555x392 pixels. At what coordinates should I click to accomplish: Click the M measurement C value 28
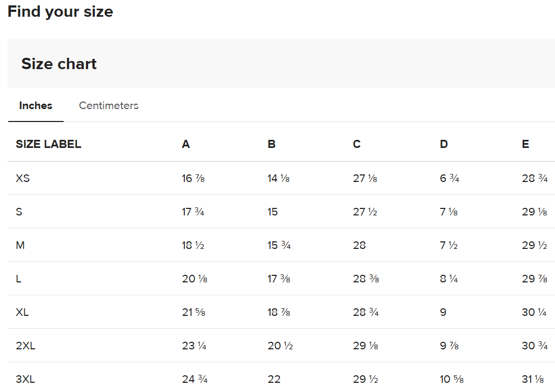[x=359, y=245]
